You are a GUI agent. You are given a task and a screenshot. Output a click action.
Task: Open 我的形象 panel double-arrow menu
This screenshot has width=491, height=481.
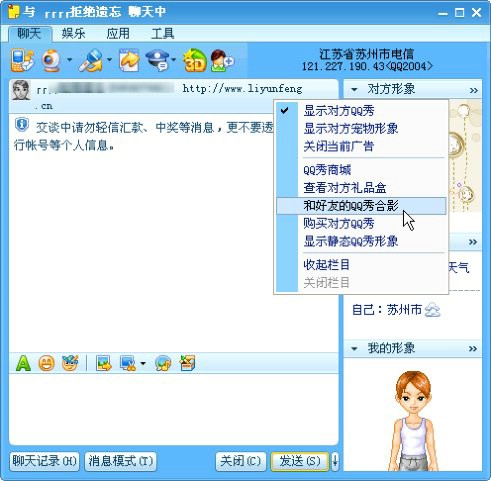(x=473, y=349)
